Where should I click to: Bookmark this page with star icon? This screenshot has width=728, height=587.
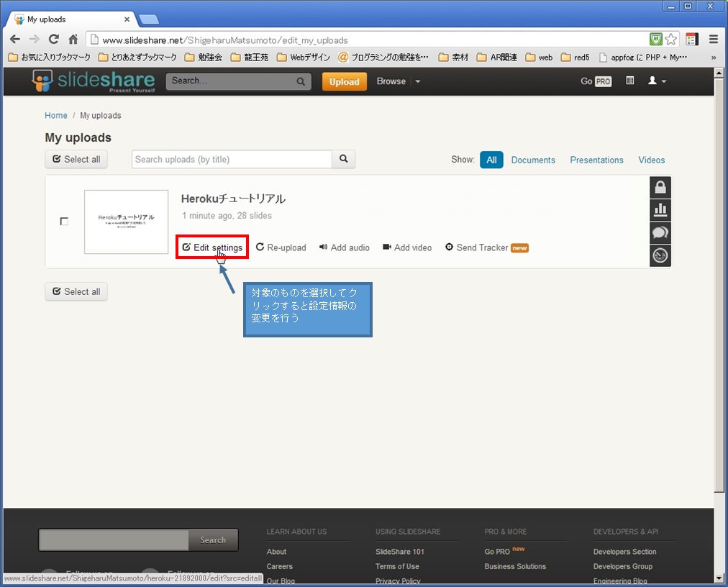671,40
